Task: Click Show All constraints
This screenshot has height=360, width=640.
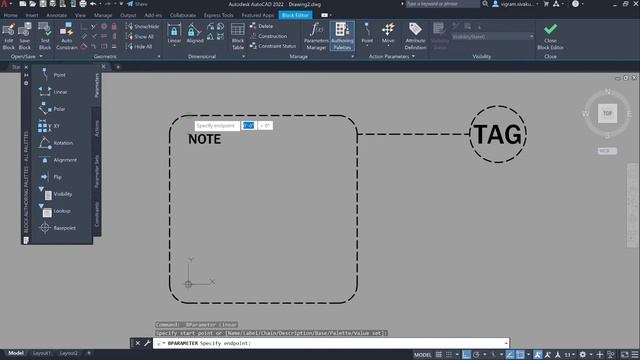Action: [140, 36]
